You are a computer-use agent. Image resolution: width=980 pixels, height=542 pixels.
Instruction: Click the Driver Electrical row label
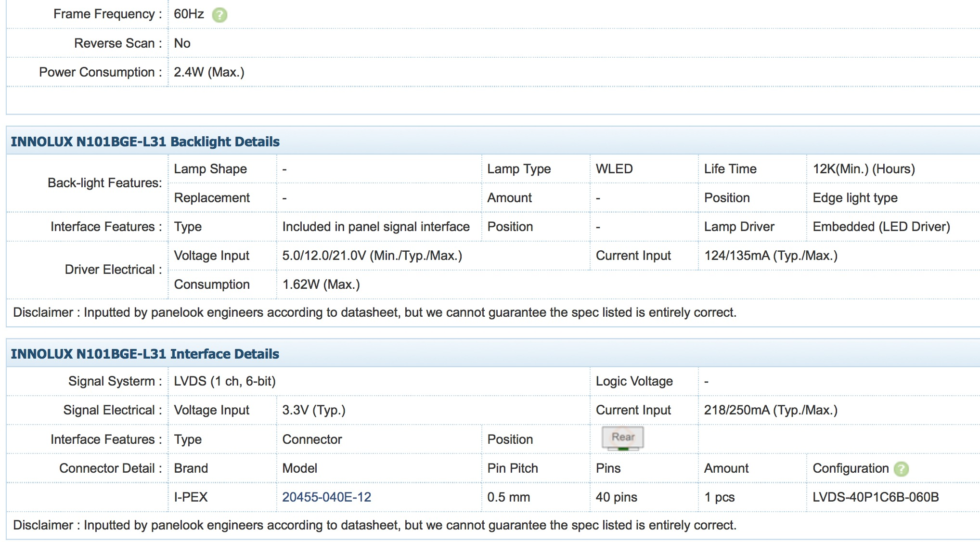[x=113, y=270]
